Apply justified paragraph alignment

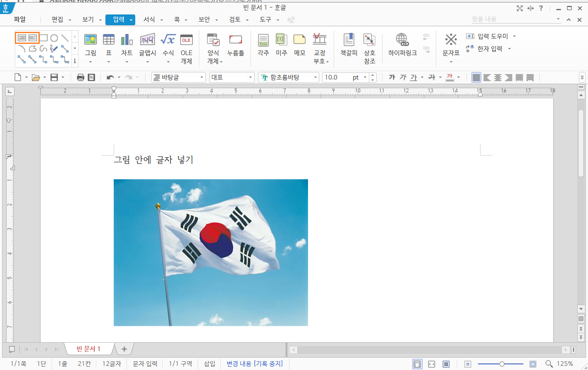tap(476, 77)
